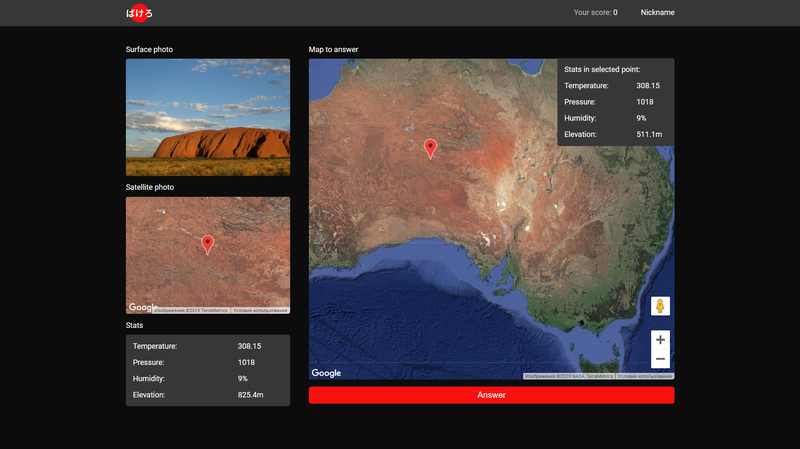Click the red marker on the answer map
This screenshot has height=449, width=800.
[x=430, y=148]
